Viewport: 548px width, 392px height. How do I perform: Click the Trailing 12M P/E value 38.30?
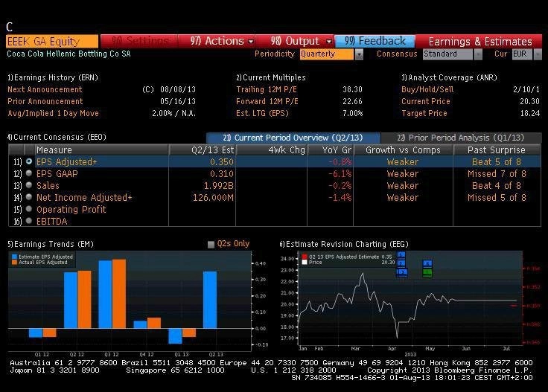tap(352, 89)
